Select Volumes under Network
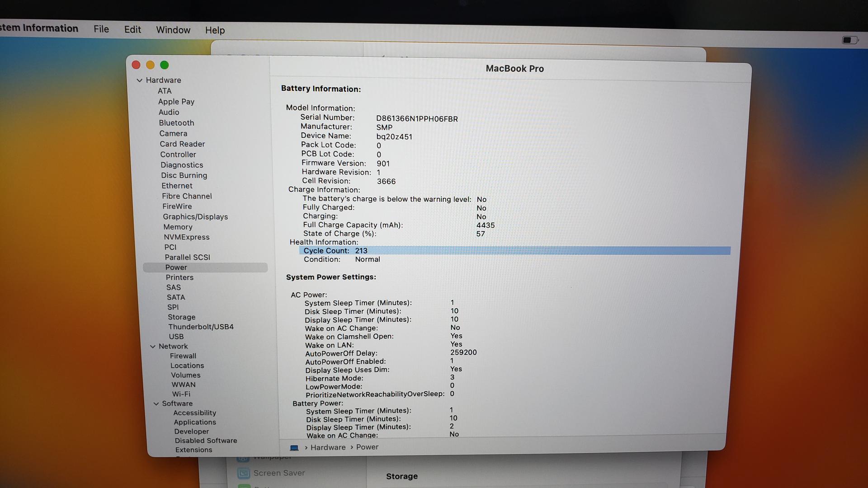The height and width of the screenshot is (488, 868). [x=185, y=375]
